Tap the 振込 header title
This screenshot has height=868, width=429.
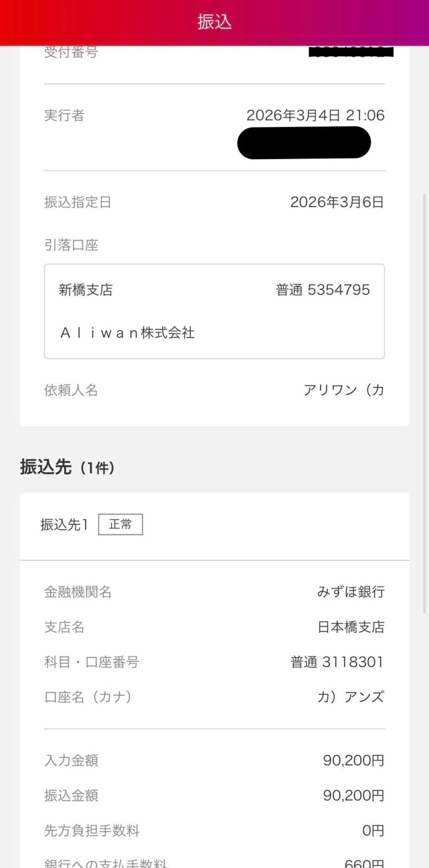click(x=214, y=22)
